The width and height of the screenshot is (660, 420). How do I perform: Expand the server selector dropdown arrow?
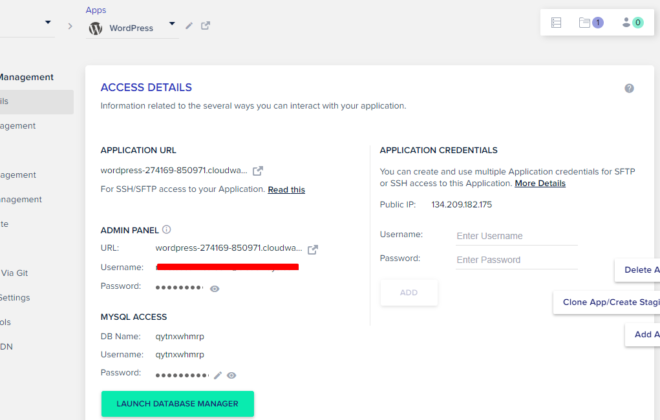click(48, 22)
